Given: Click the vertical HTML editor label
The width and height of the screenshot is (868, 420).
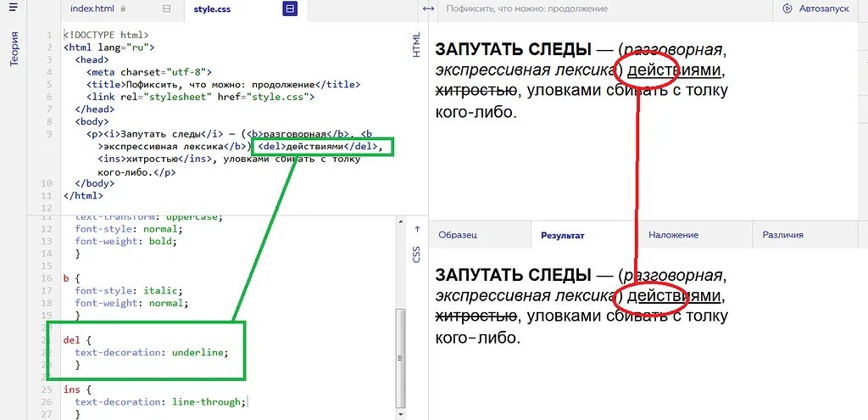Looking at the screenshot, I should 416,44.
